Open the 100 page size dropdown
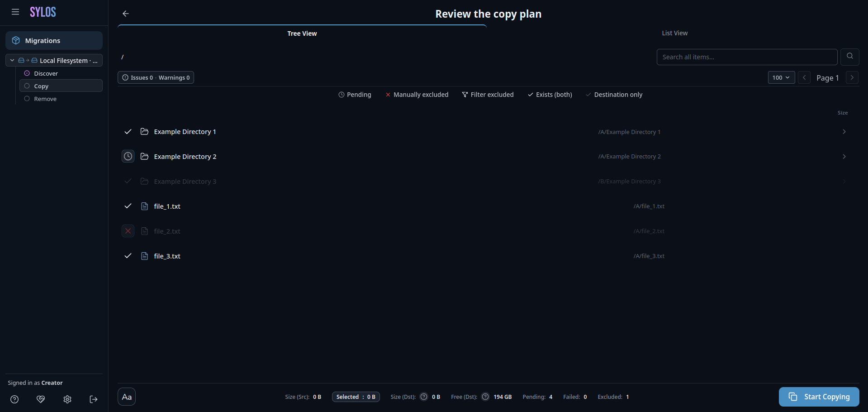Screen dimensions: 868x412 coord(781,77)
